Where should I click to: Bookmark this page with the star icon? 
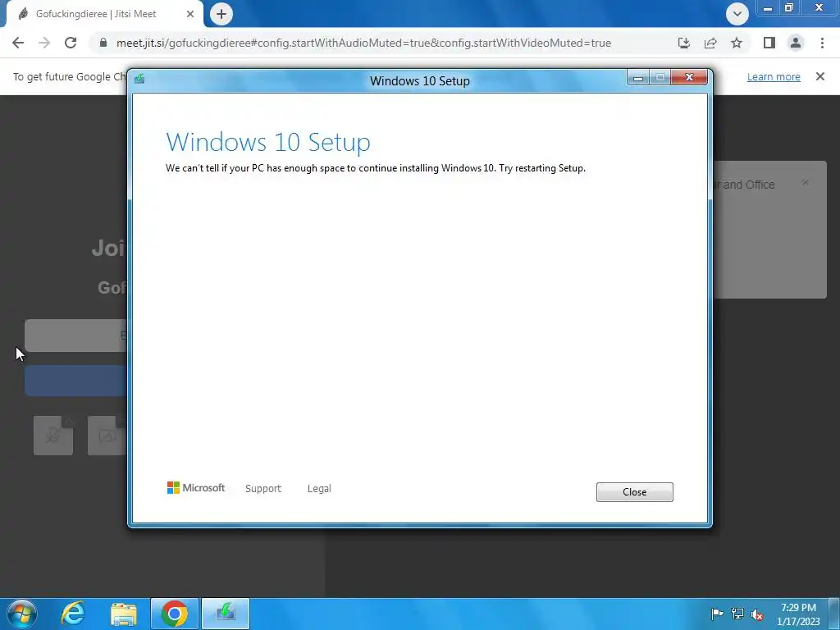737,43
